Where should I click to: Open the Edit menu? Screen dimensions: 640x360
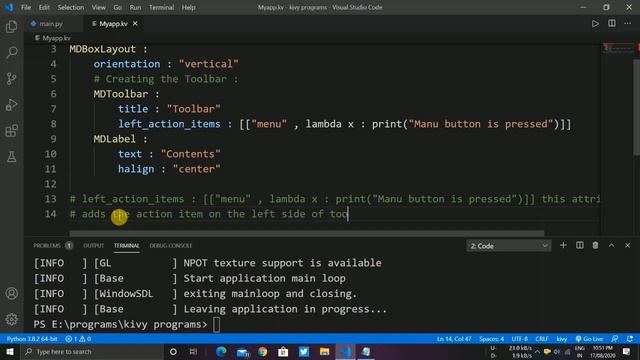[44, 7]
